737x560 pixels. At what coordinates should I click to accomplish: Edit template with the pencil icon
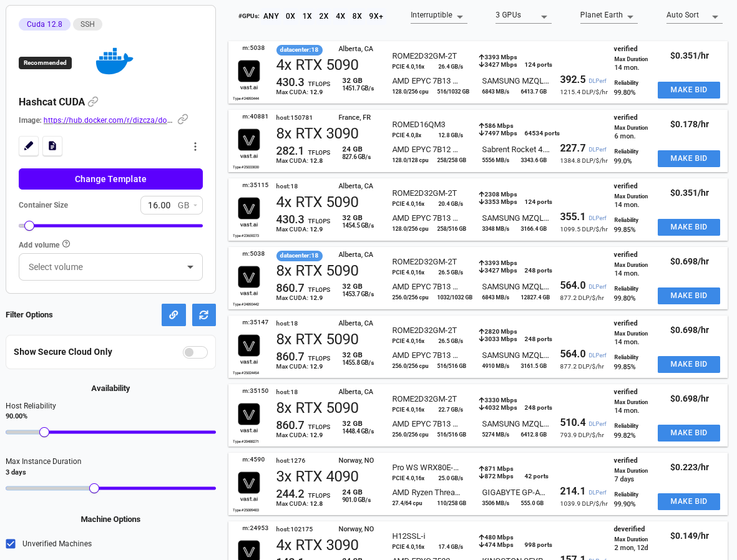pyautogui.click(x=29, y=146)
